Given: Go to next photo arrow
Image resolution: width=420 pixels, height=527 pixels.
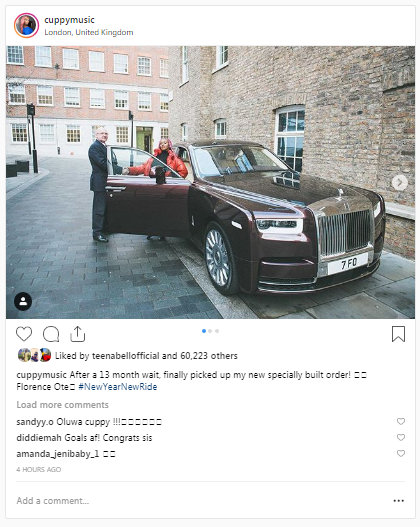Looking at the screenshot, I should (400, 183).
